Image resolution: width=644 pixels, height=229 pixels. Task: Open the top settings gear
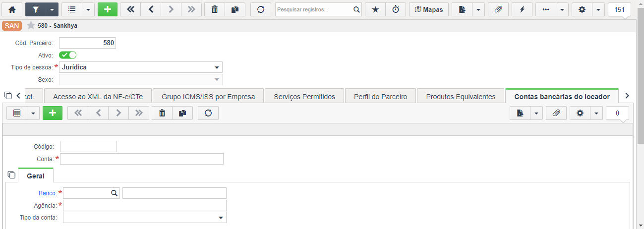tap(582, 9)
